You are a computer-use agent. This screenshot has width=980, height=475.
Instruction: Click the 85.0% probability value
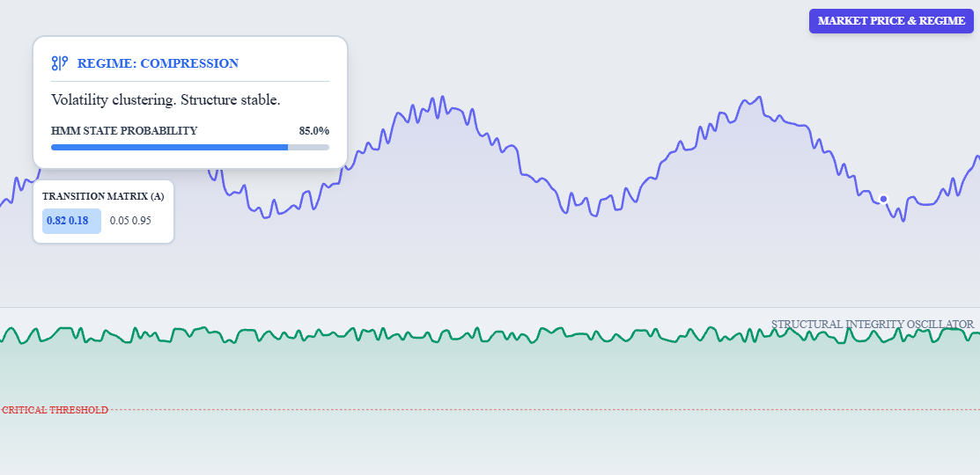click(313, 131)
